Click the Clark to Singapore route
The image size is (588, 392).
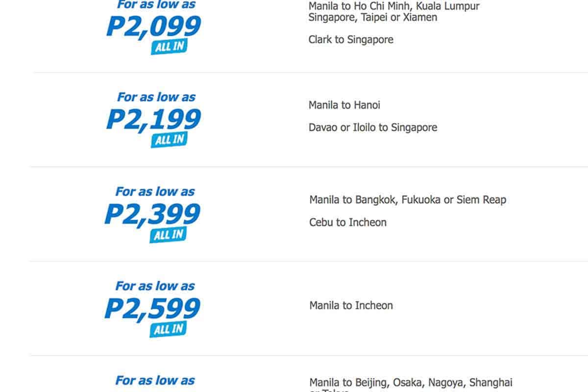pos(351,40)
